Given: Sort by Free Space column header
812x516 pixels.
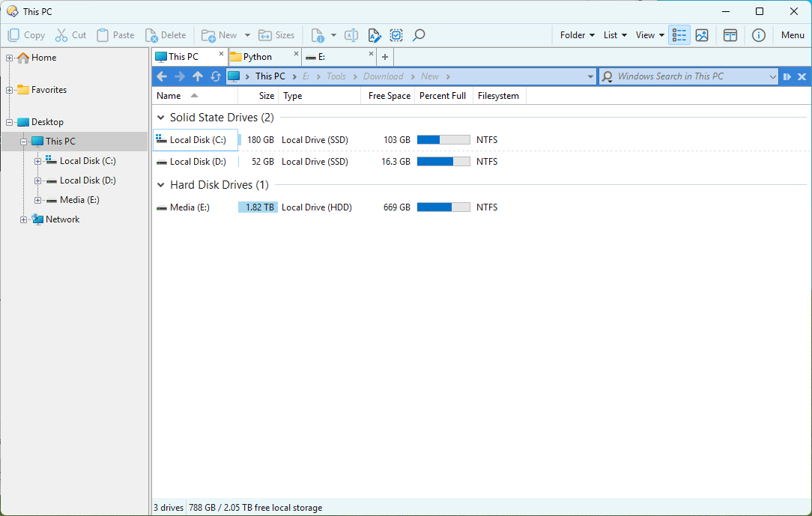Looking at the screenshot, I should (x=388, y=96).
